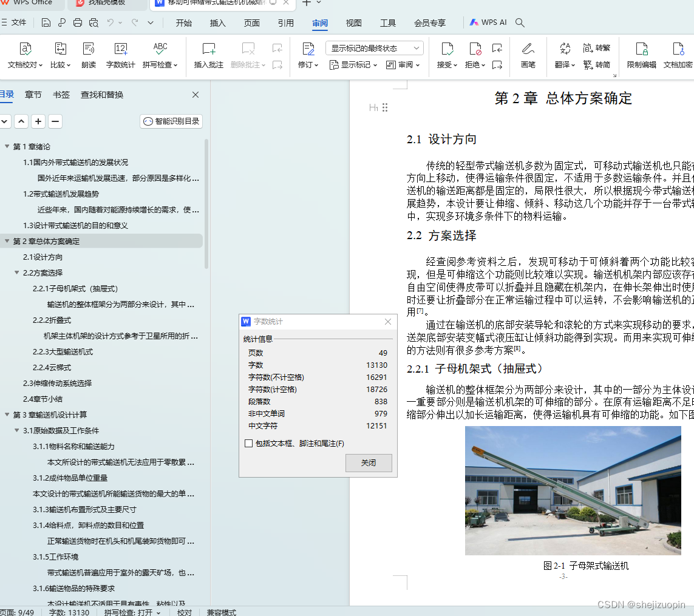Collapse 第2章总体方案确定 tree node

(x=7, y=241)
